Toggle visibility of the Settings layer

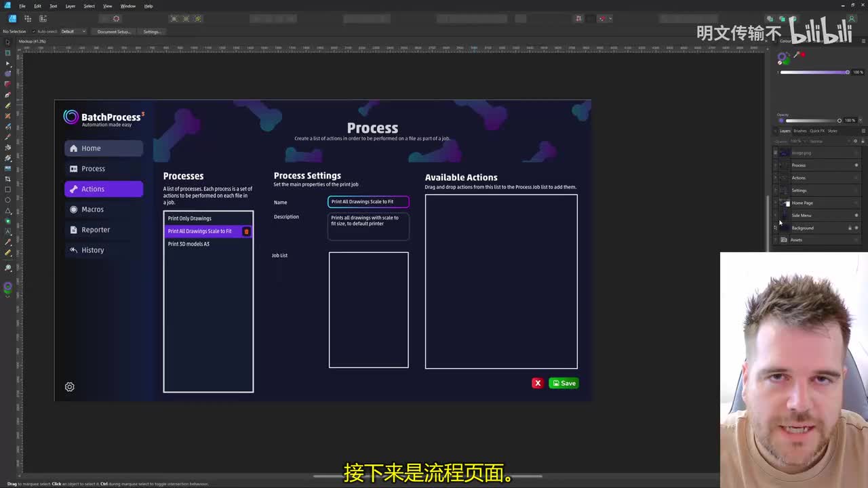(856, 190)
